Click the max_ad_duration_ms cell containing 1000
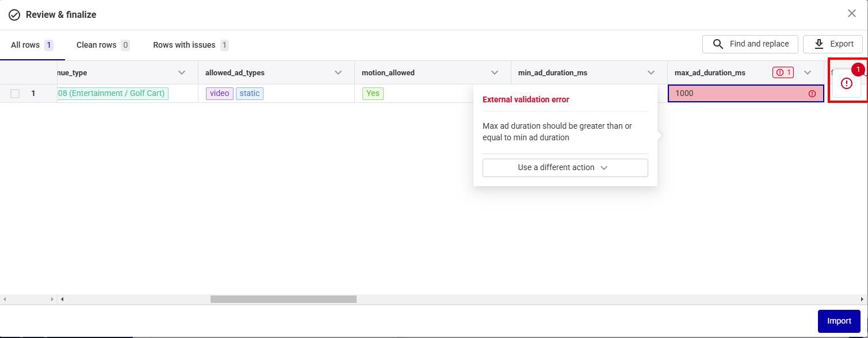868x338 pixels. [x=736, y=94]
